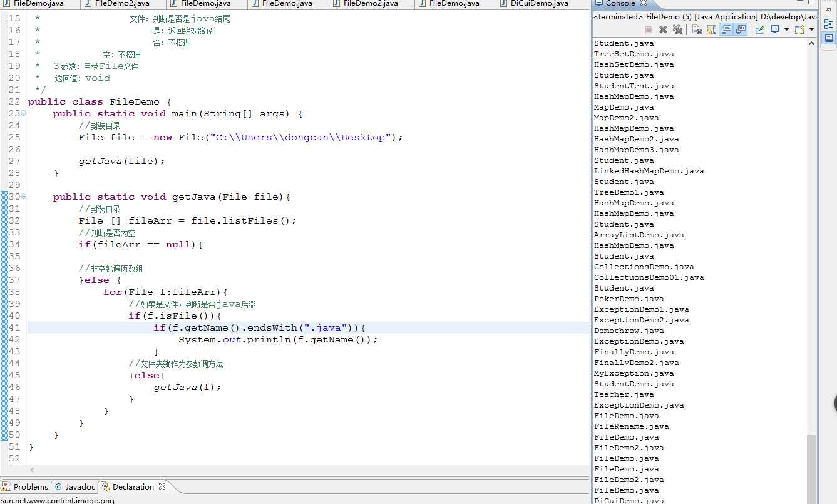This screenshot has width=837, height=504.
Task: Click TreeSetDemo.java in console output
Action: 634,54
